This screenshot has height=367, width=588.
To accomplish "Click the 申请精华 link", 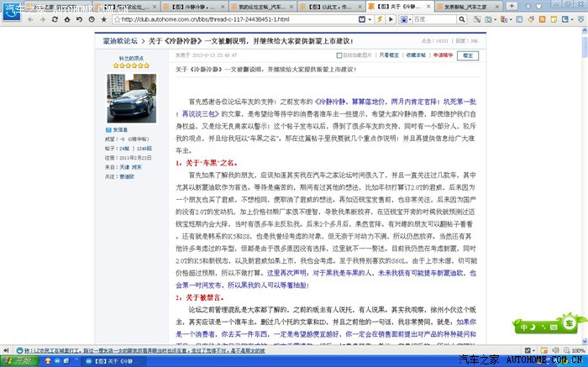I will (443, 54).
